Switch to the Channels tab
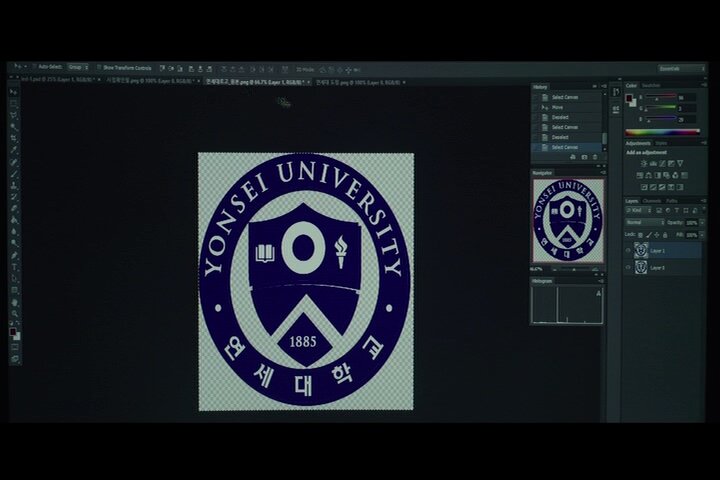 (651, 201)
